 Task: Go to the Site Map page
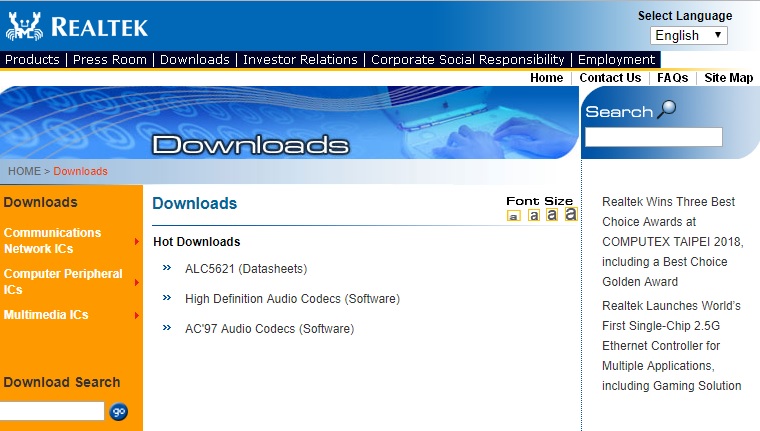click(x=728, y=78)
